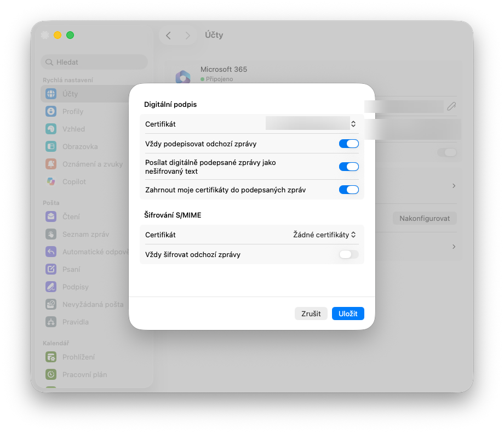Click the Pravidla rules icon
Viewport: 504px width, 433px height.
51,322
